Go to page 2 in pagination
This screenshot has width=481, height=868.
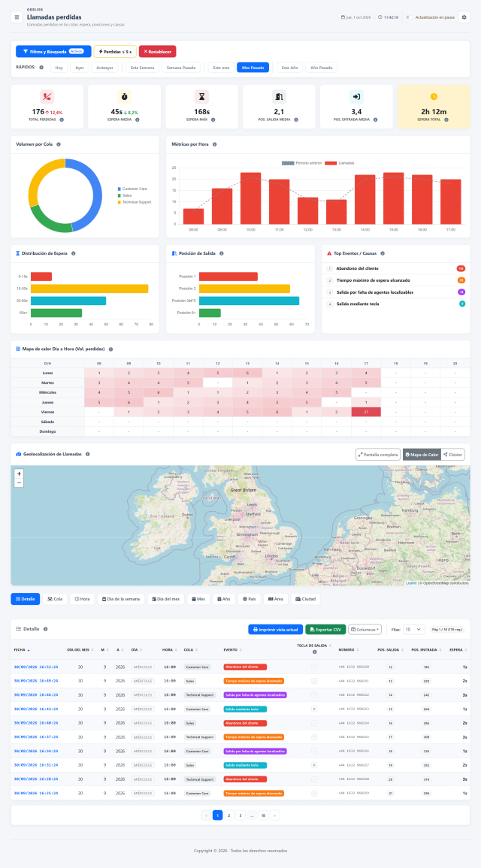pos(228,815)
